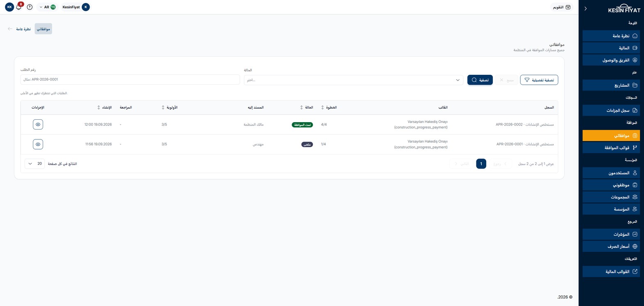Open the KK user avatar
Viewport: 644px width, 306px height.
[9, 7]
